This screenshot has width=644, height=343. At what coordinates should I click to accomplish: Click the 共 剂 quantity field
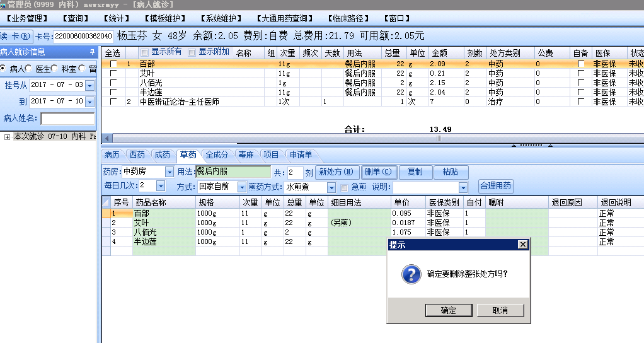tap(295, 173)
